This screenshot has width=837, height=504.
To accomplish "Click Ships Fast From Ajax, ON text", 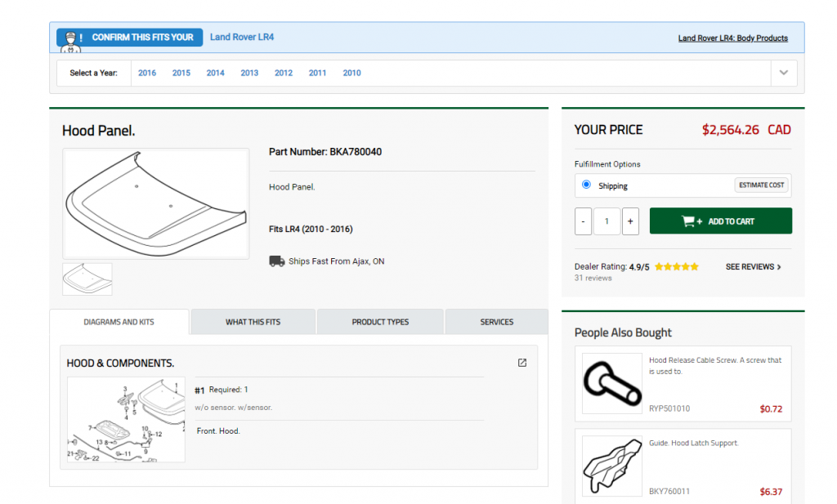I will (x=336, y=261).
